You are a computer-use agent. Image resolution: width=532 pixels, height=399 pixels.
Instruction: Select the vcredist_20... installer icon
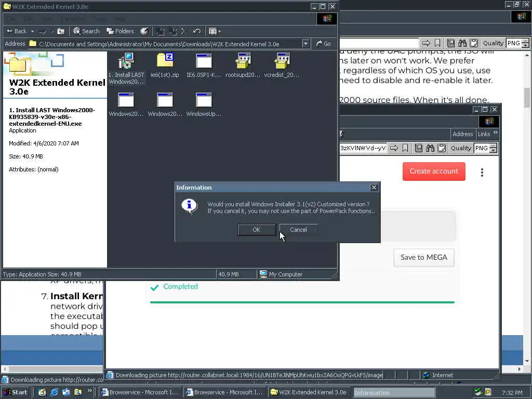pos(282,66)
